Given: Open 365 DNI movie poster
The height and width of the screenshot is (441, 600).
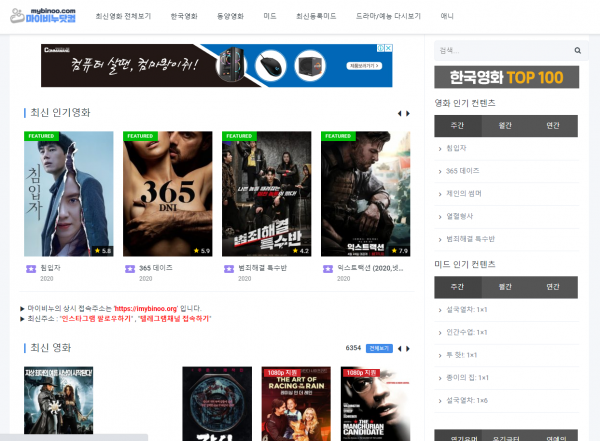Looking at the screenshot, I should (168, 194).
